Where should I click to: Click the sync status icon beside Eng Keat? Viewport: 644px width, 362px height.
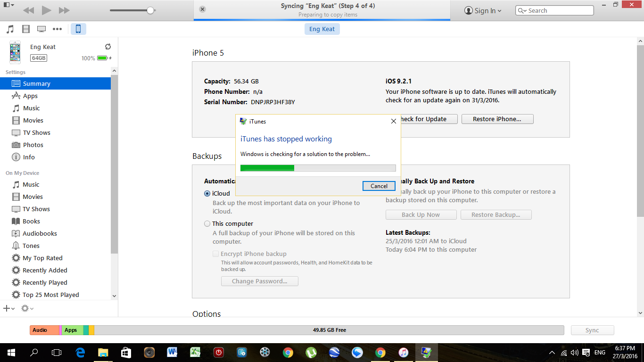point(108,47)
